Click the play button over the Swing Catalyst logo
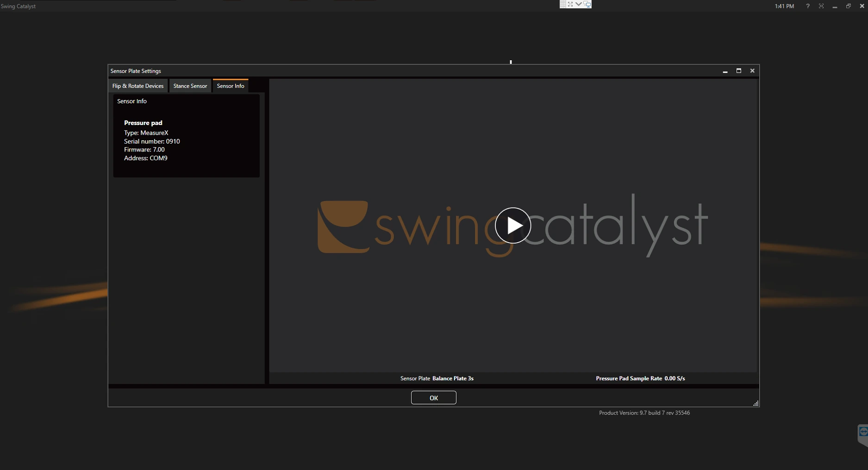Screen dimensions: 868x470 pos(513,226)
